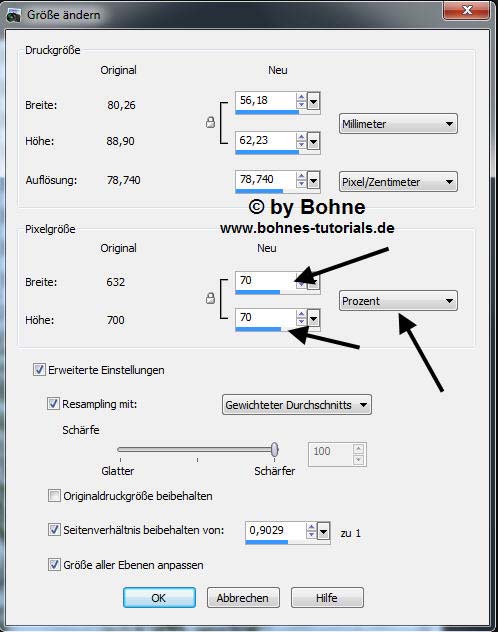Toggle Seitenverhältnis beibehalten von checkbox

coord(54,529)
